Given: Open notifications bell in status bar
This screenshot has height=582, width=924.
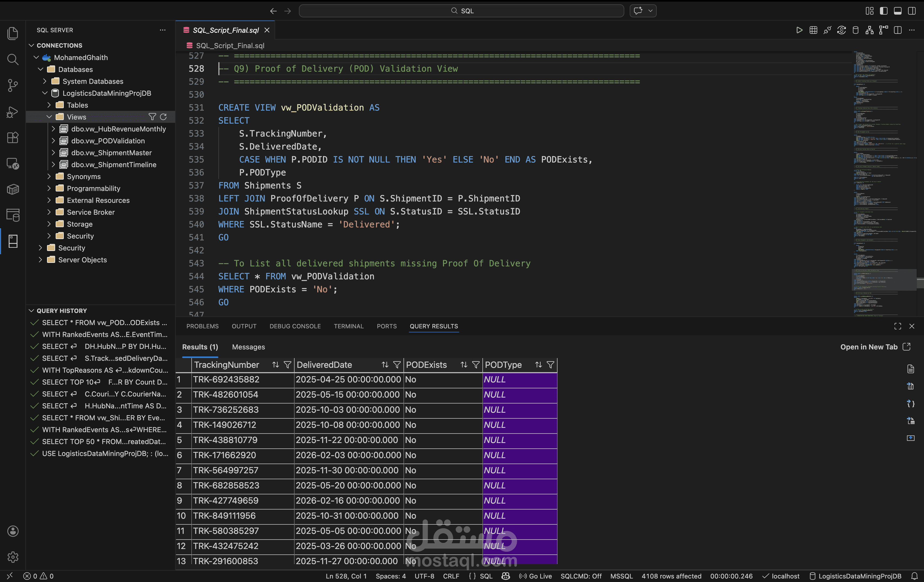Looking at the screenshot, I should 915,576.
